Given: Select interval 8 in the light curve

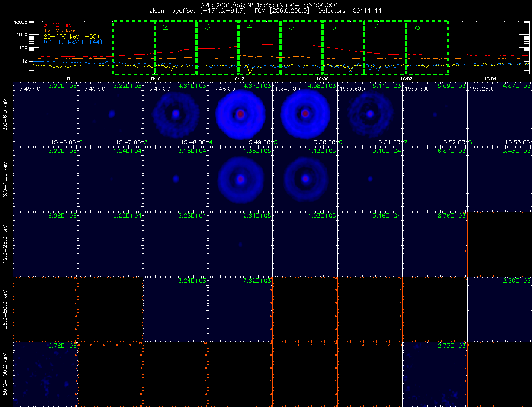Looking at the screenshot, I should click(x=427, y=48).
